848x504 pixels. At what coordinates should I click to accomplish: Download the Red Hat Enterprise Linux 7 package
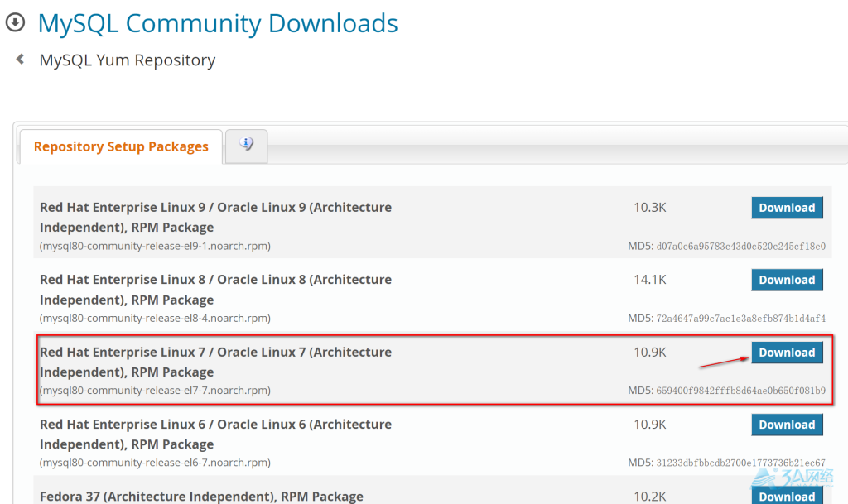click(x=787, y=353)
